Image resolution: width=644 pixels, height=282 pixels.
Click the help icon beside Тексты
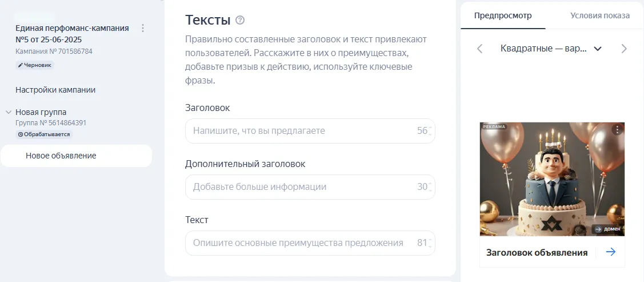coord(240,21)
